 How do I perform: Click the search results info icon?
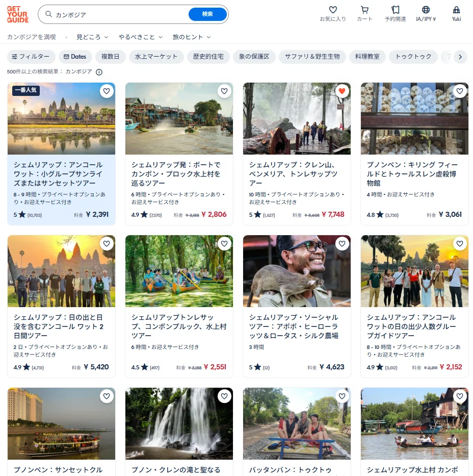pos(99,72)
